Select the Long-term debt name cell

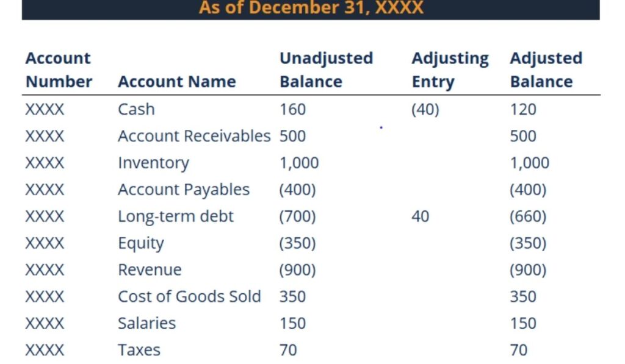[x=175, y=216]
